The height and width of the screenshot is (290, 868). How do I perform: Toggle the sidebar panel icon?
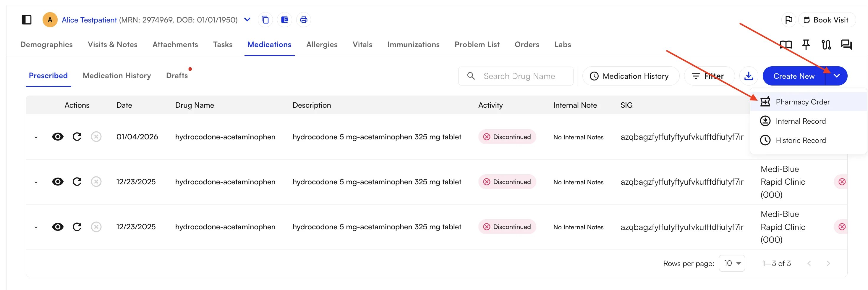[27, 20]
